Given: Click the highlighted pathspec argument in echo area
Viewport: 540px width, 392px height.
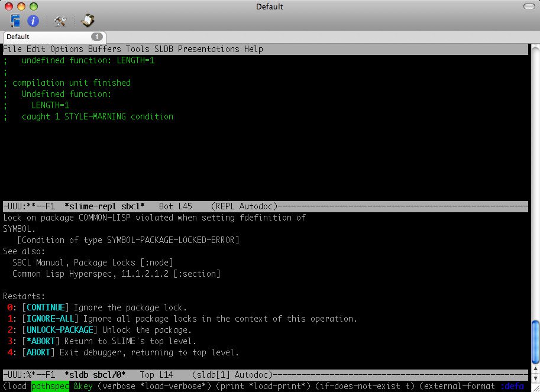Looking at the screenshot, I should (50, 386).
